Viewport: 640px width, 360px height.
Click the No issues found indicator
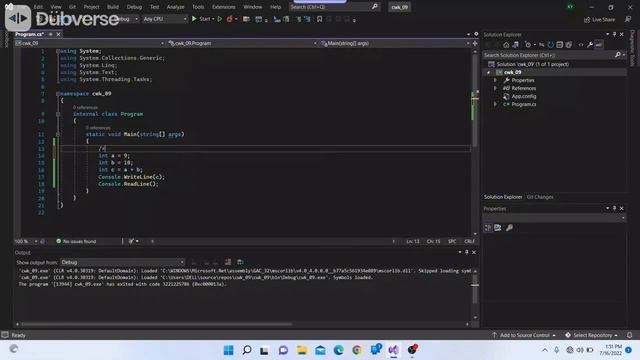(76, 242)
